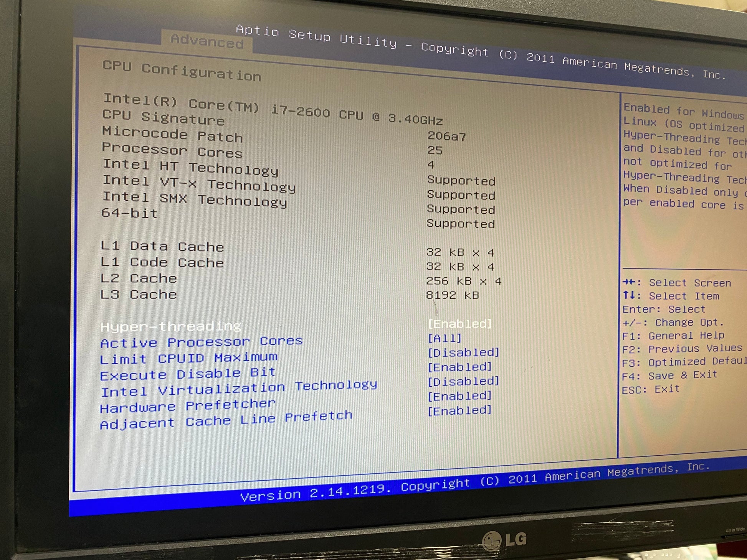The width and height of the screenshot is (747, 560).
Task: Select the Advanced tab
Action: (207, 41)
